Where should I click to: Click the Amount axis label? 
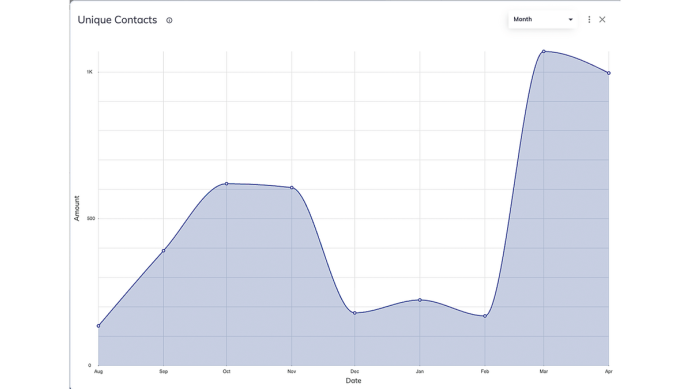[x=77, y=208]
